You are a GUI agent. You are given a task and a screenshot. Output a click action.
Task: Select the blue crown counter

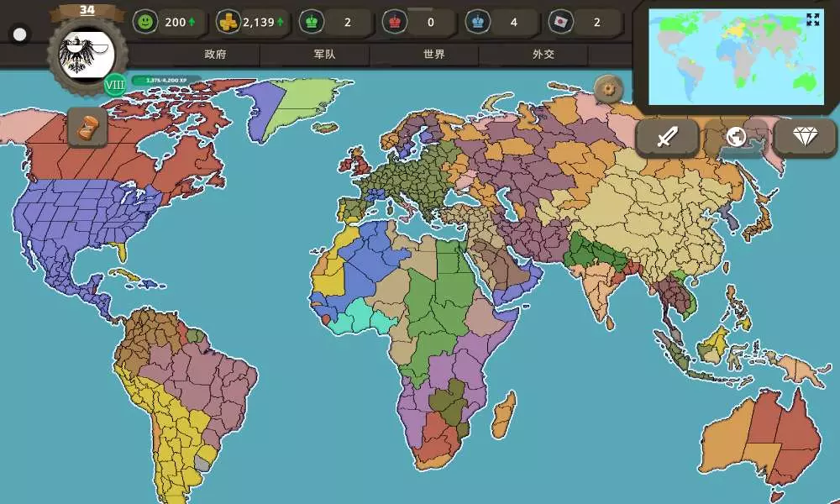tap(477, 23)
